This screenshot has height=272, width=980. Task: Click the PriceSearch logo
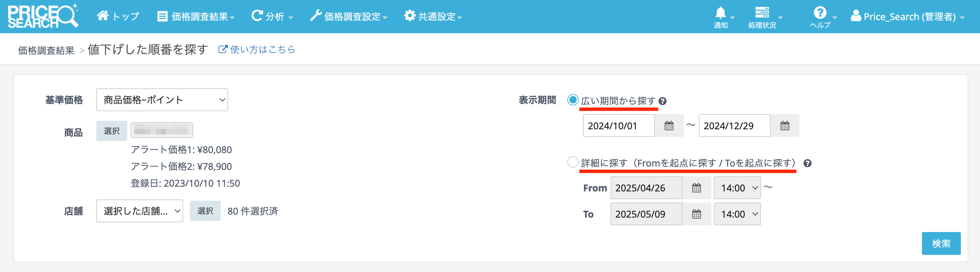tap(43, 16)
